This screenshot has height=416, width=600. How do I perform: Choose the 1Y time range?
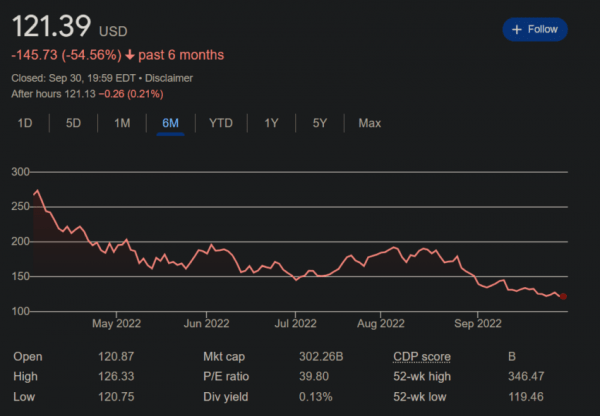271,123
